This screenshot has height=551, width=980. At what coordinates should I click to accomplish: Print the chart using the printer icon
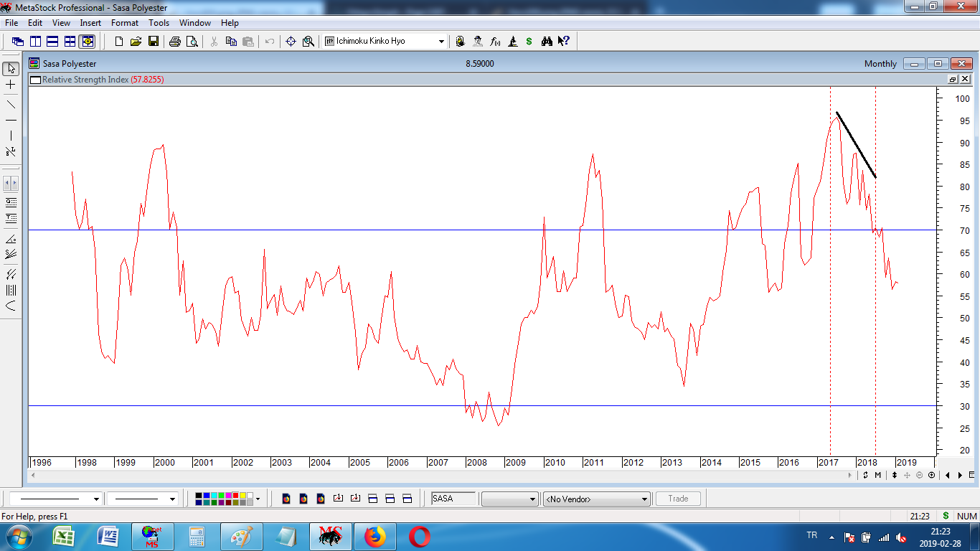tap(175, 42)
